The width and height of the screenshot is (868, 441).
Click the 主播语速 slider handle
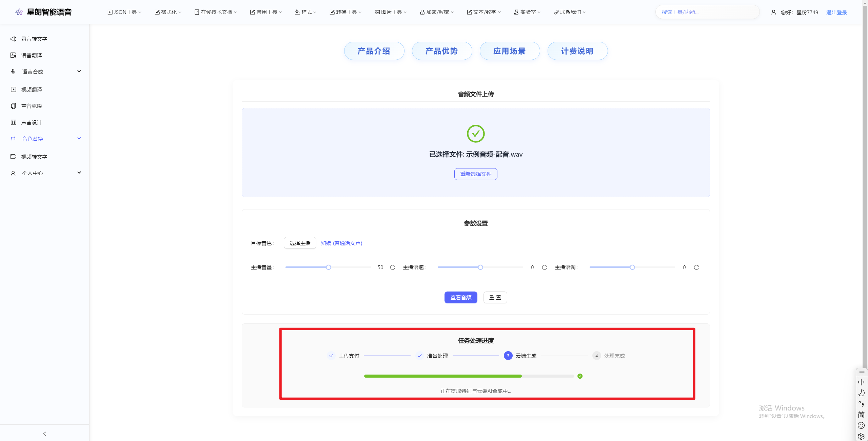pos(480,267)
